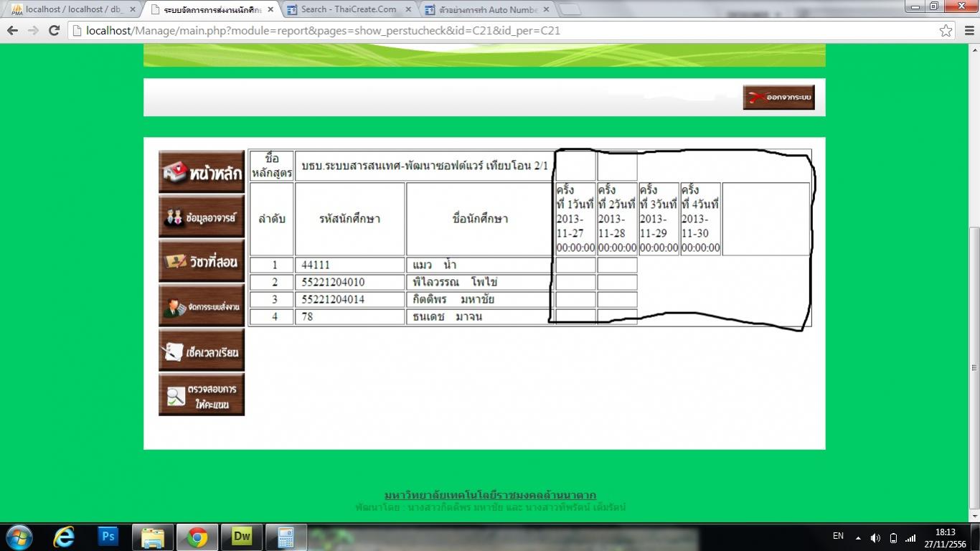Viewport: 980px width, 551px height.
Task: Click the EN language indicator in the tray
Action: click(x=838, y=536)
